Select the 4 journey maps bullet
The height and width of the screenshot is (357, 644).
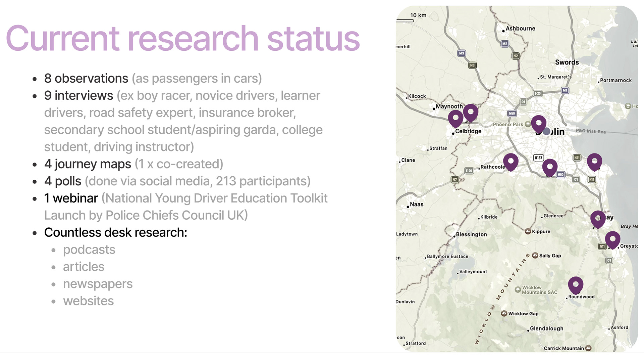click(133, 164)
